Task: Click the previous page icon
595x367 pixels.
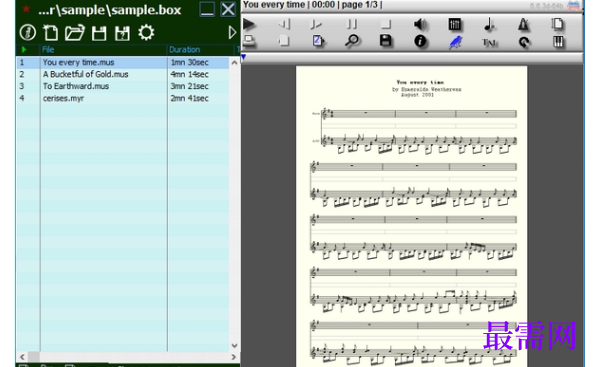Action: [284, 41]
